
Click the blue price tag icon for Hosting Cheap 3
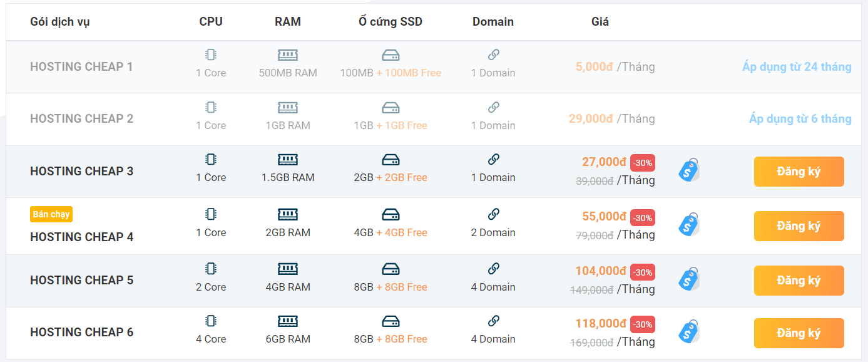tap(689, 170)
